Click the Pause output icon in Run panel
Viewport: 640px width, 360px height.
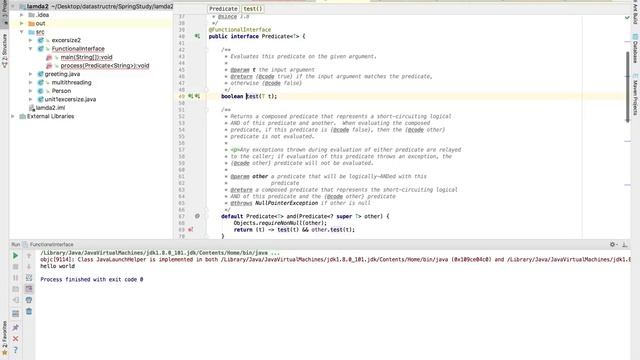[16, 278]
